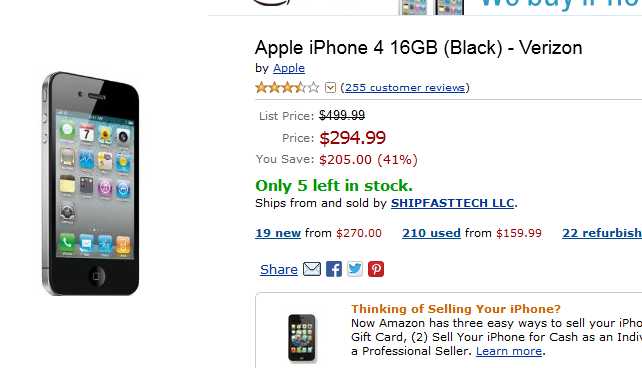View the 19 new offers
Image resolution: width=642 pixels, height=368 pixels.
click(x=278, y=233)
